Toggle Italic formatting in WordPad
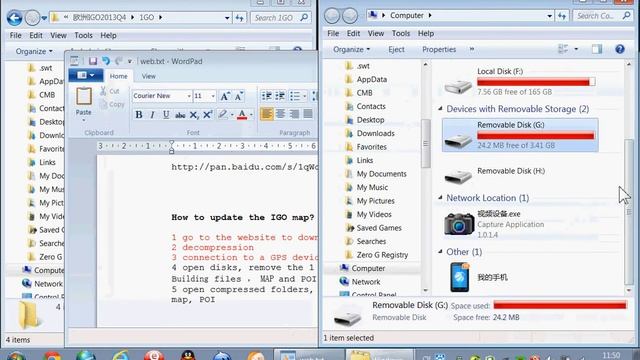The height and width of the screenshot is (360, 640). pyautogui.click(x=152, y=115)
